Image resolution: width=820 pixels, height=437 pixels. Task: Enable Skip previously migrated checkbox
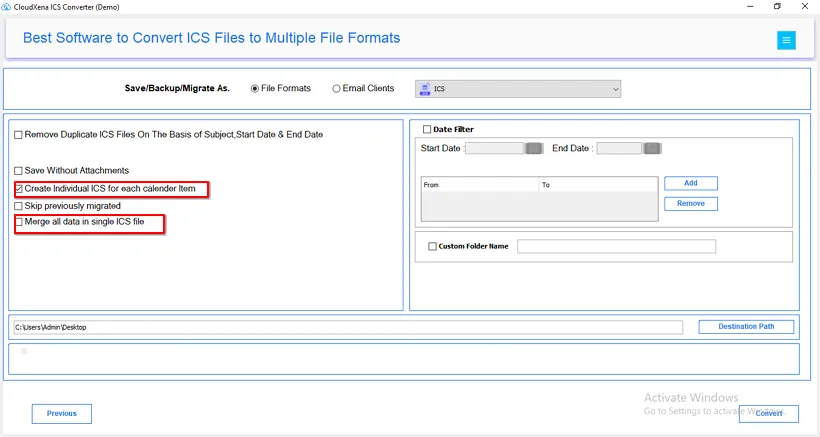(x=18, y=206)
